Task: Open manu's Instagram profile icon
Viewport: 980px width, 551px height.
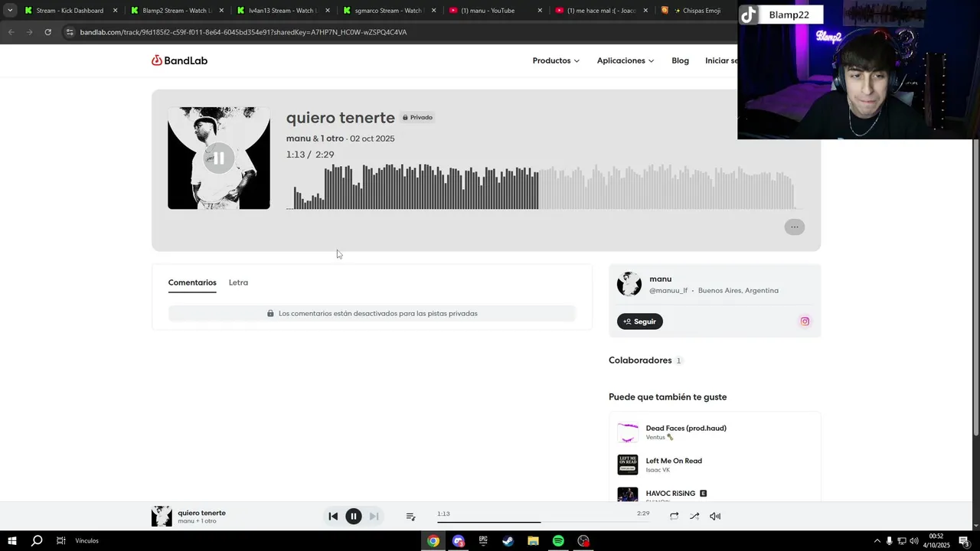Action: click(805, 321)
